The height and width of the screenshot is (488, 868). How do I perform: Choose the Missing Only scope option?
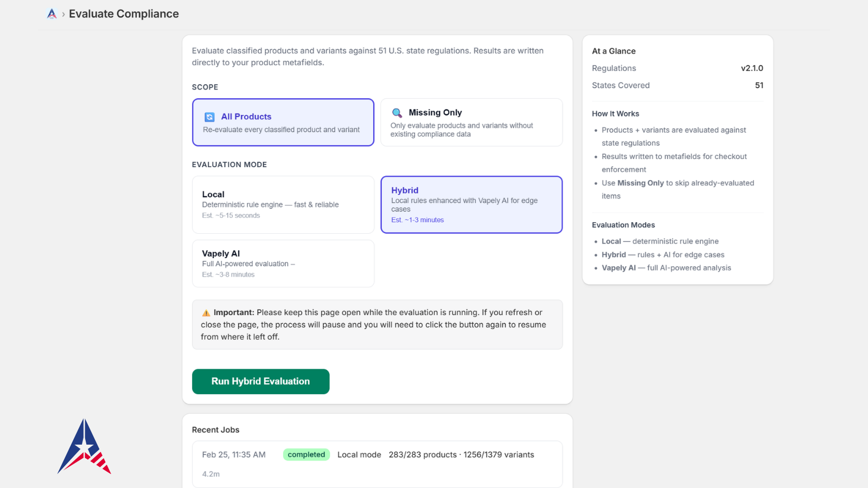click(471, 123)
